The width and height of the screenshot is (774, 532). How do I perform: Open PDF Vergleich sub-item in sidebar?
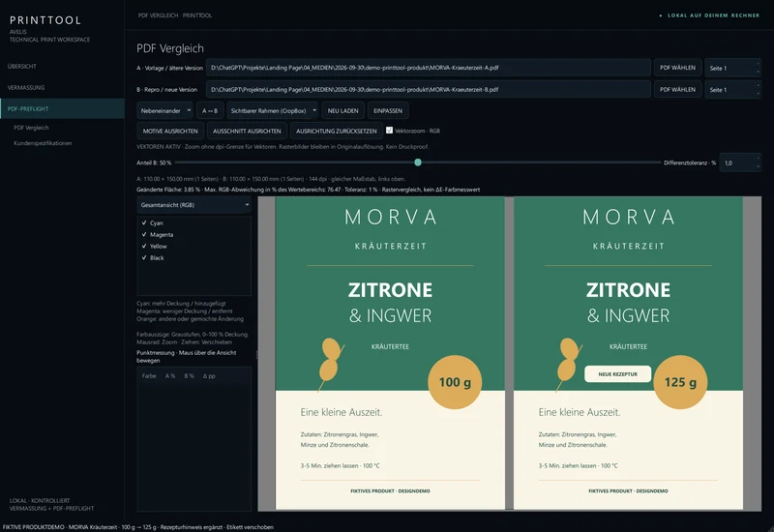(31, 128)
